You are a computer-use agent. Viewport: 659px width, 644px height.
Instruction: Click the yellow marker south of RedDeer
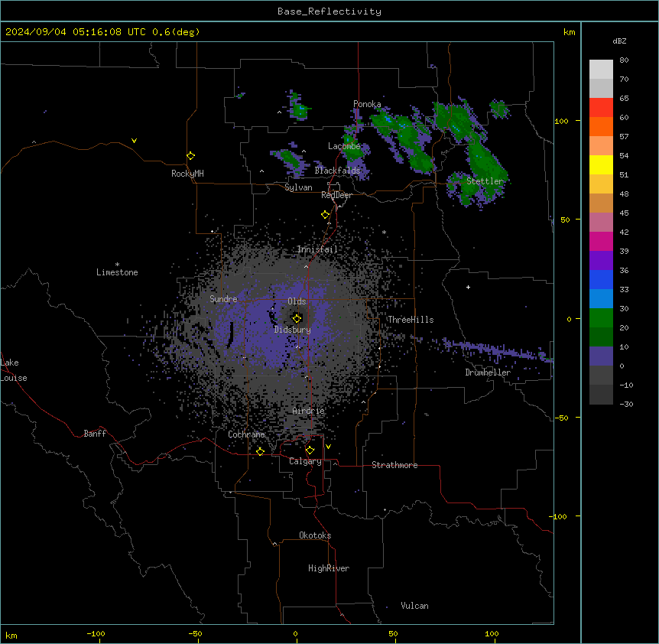coord(325,215)
